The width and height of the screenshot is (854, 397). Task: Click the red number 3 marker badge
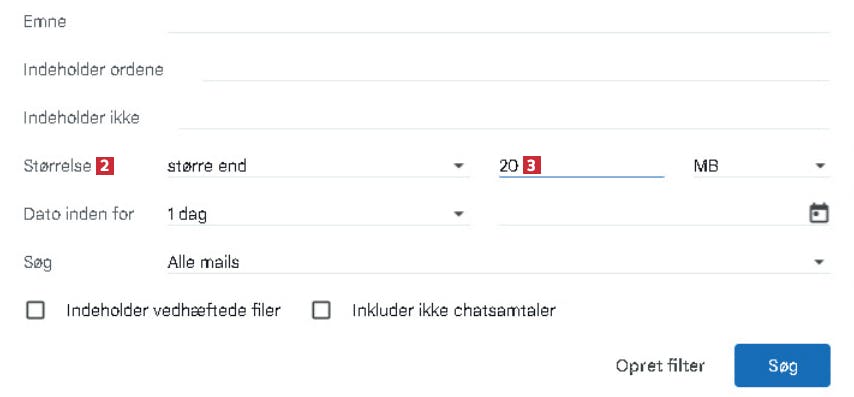pos(531,166)
